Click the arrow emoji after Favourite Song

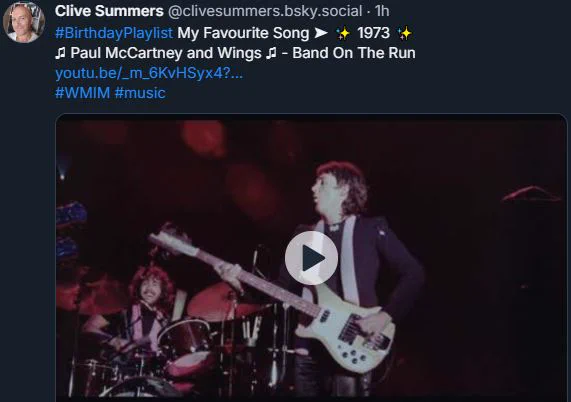(x=321, y=33)
